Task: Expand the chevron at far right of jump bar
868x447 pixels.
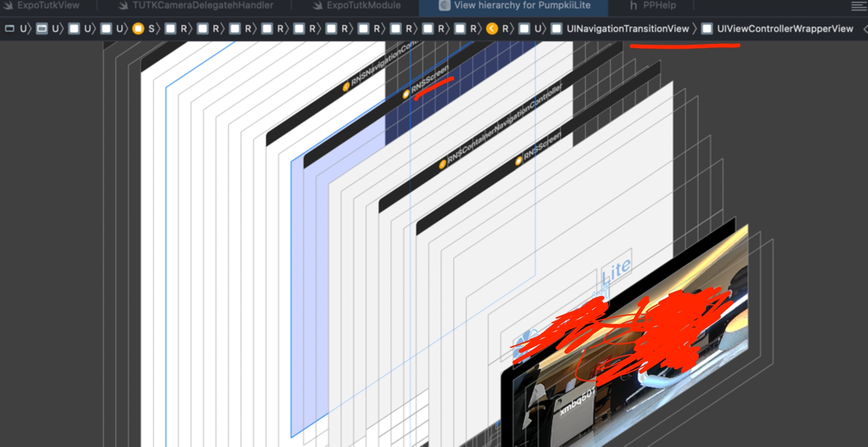Action: [x=865, y=28]
